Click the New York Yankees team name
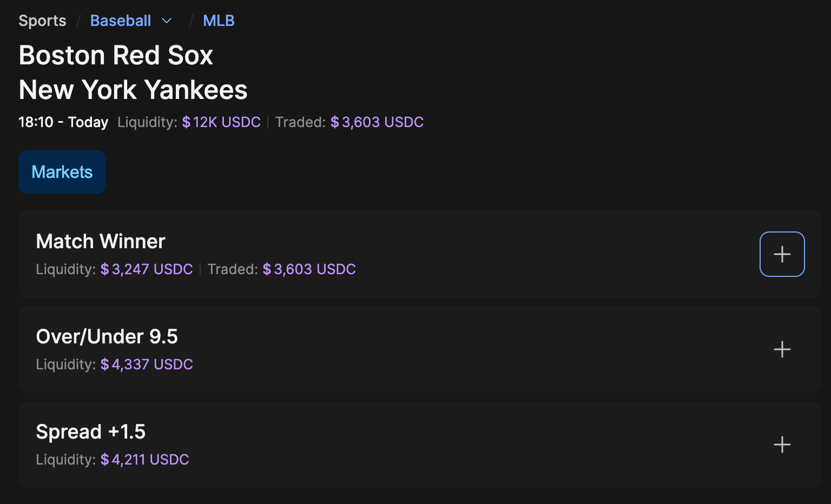The width and height of the screenshot is (831, 504). [x=133, y=90]
